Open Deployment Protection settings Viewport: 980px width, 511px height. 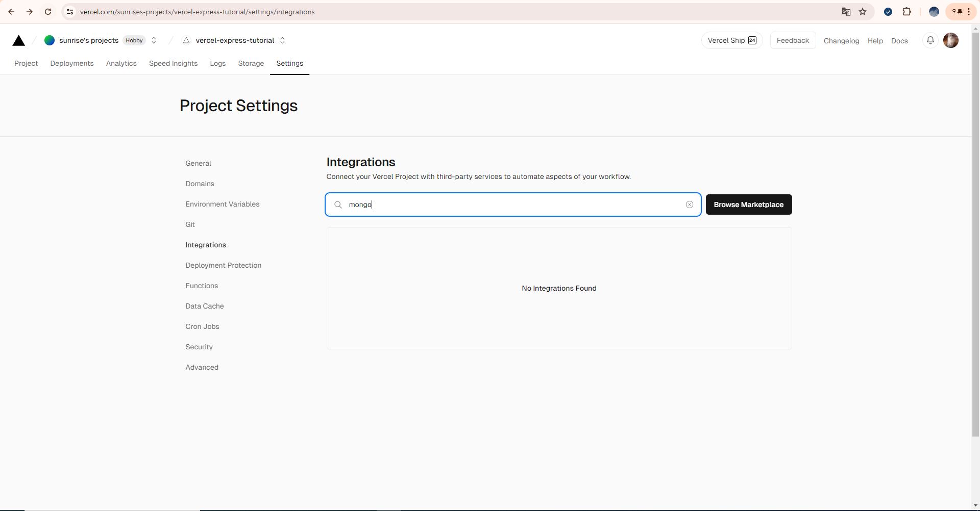[x=224, y=265]
